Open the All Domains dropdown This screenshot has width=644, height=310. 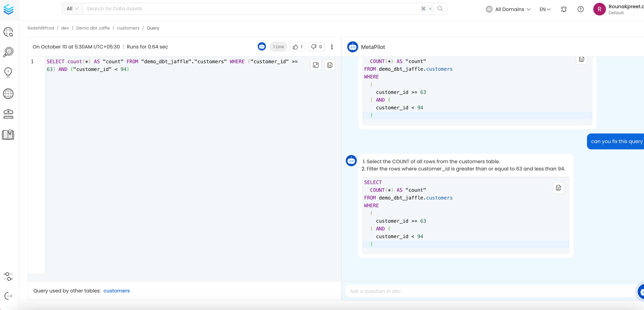point(508,9)
